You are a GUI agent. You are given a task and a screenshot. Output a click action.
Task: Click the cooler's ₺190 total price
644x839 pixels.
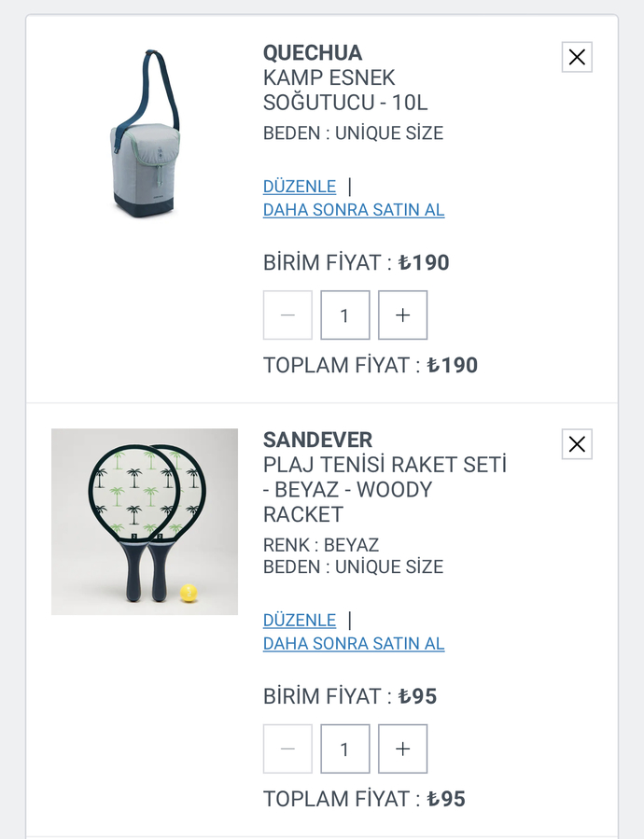[452, 365]
